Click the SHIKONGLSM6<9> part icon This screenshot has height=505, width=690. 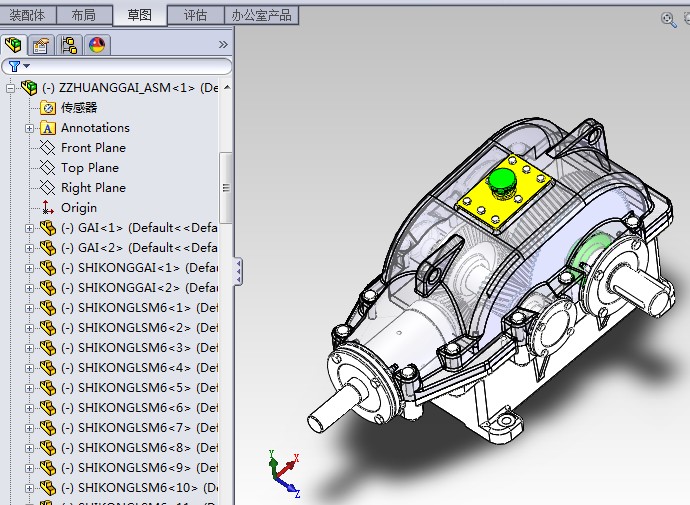(x=48, y=468)
